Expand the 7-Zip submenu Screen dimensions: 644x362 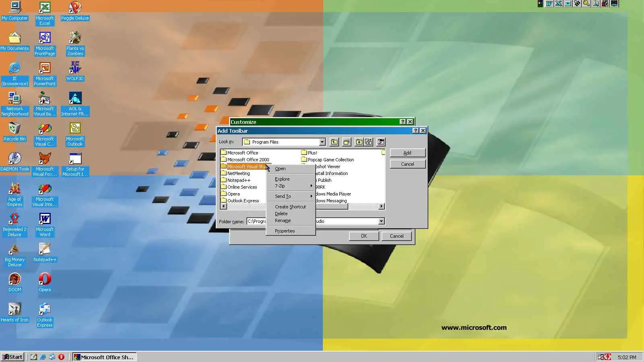pos(291,186)
